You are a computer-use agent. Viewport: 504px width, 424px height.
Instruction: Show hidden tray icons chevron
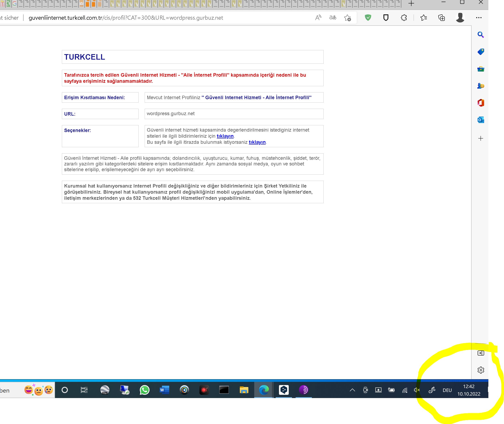[x=352, y=390]
